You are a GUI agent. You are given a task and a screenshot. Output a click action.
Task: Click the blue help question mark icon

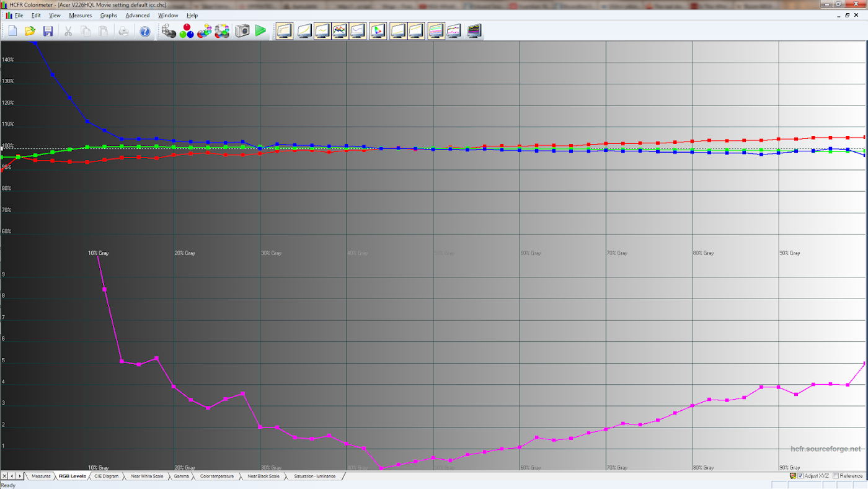coord(144,31)
